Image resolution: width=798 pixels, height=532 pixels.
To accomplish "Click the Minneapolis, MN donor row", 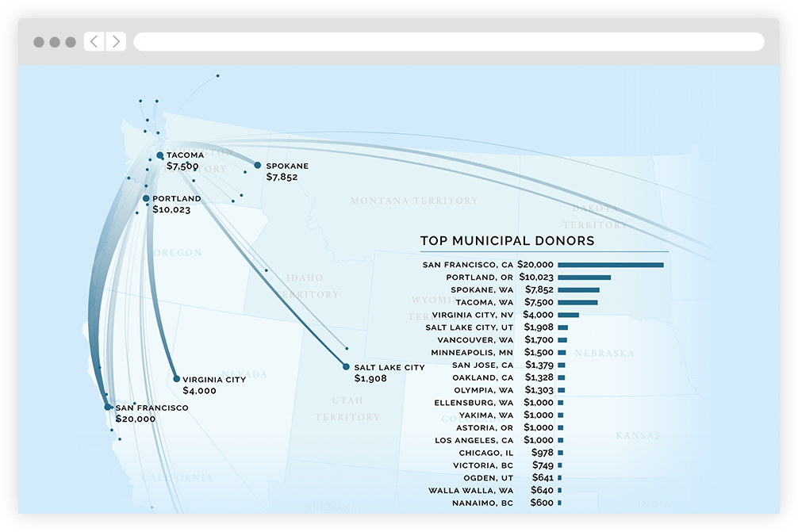I will coord(498,353).
